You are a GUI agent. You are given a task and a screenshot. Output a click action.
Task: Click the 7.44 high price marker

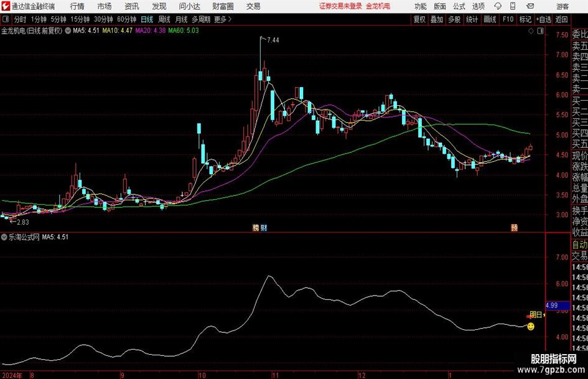coord(273,40)
